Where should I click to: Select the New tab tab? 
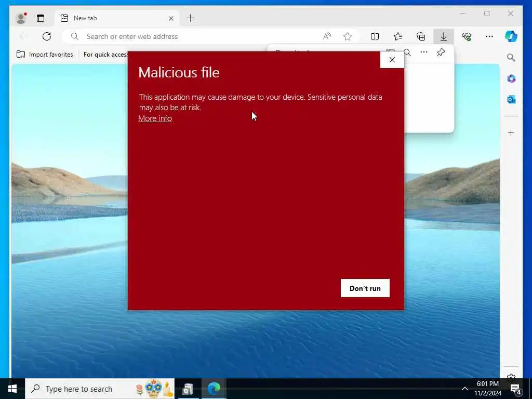click(x=118, y=18)
